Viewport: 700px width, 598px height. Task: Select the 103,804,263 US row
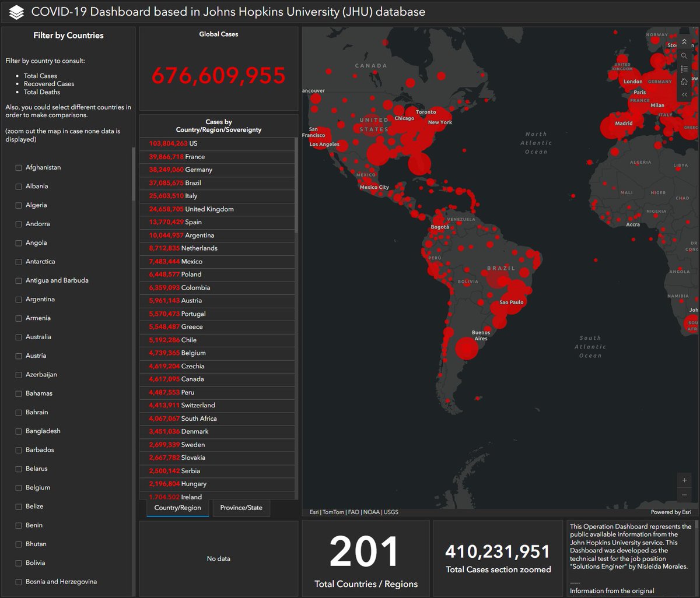point(217,143)
